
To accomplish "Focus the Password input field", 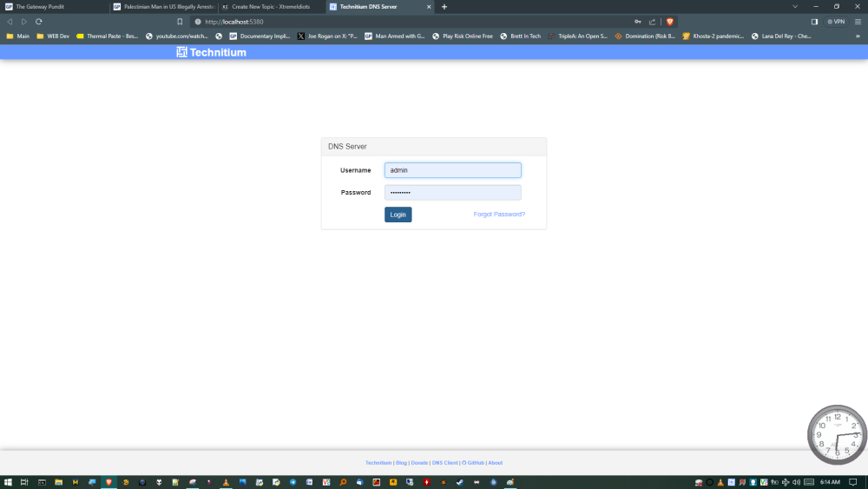I will (452, 193).
